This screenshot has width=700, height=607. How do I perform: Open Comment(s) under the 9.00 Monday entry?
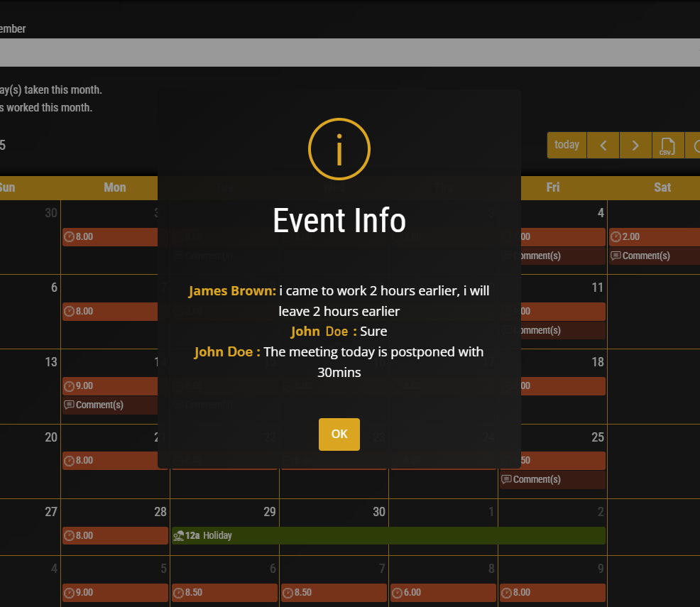point(110,405)
